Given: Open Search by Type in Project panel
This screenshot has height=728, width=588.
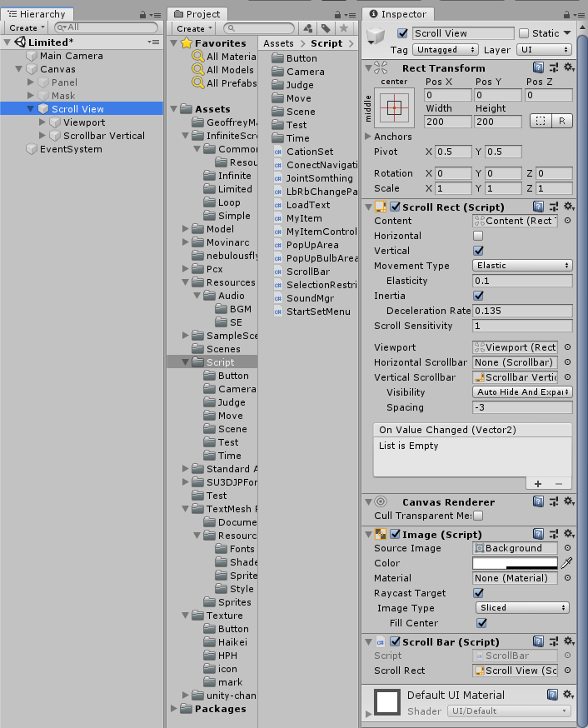Looking at the screenshot, I should [x=307, y=28].
